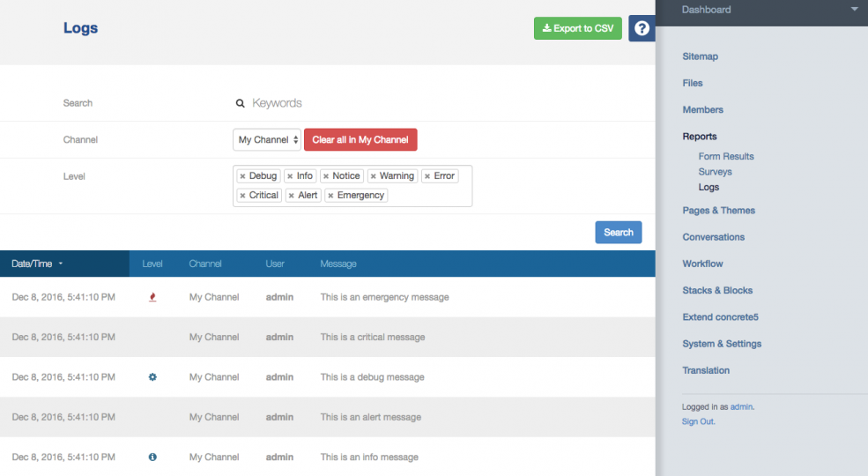Click the emergency level icon in first row
Screen dimensions: 868x476
pos(152,297)
